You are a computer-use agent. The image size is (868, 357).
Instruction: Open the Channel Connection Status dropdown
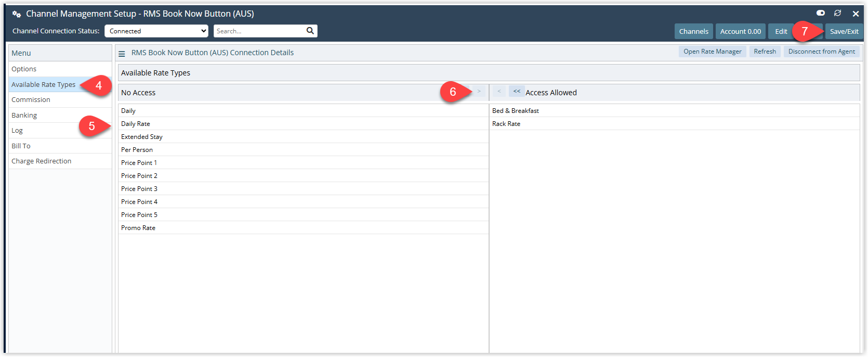pyautogui.click(x=156, y=31)
